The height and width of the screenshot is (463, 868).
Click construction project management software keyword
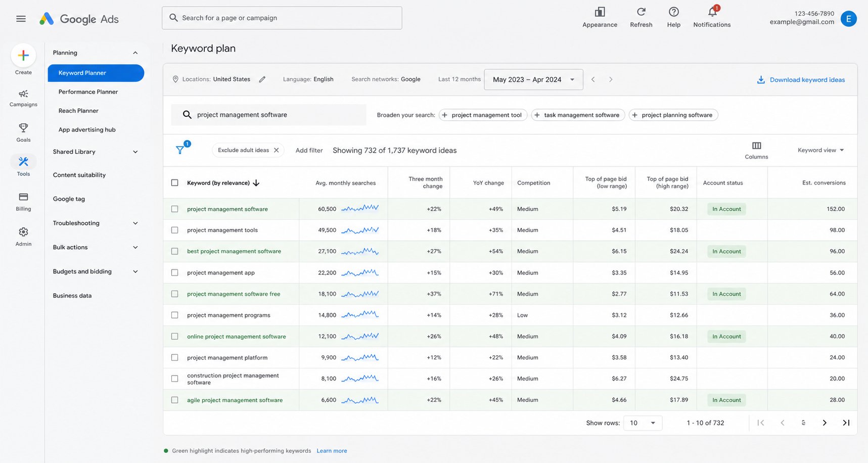tap(233, 379)
